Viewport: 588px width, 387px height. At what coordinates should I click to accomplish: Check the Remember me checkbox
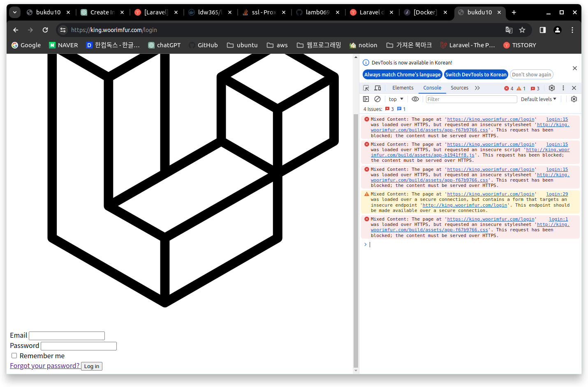[x=14, y=356]
